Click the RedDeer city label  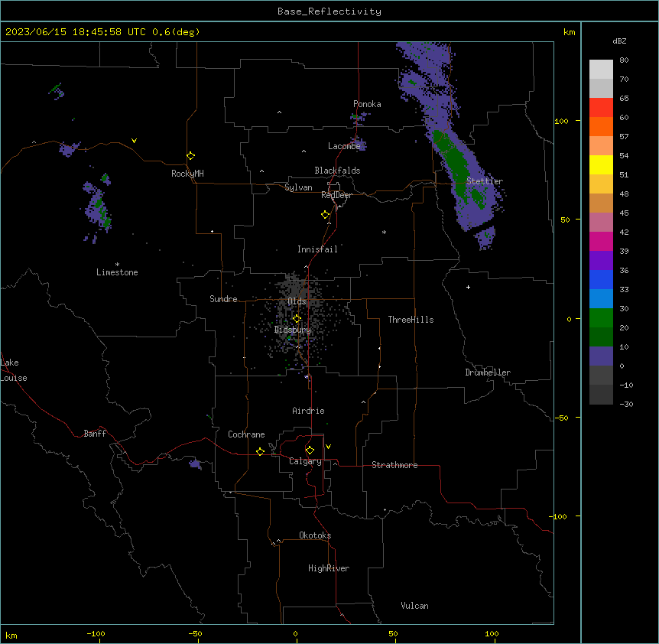tap(336, 195)
